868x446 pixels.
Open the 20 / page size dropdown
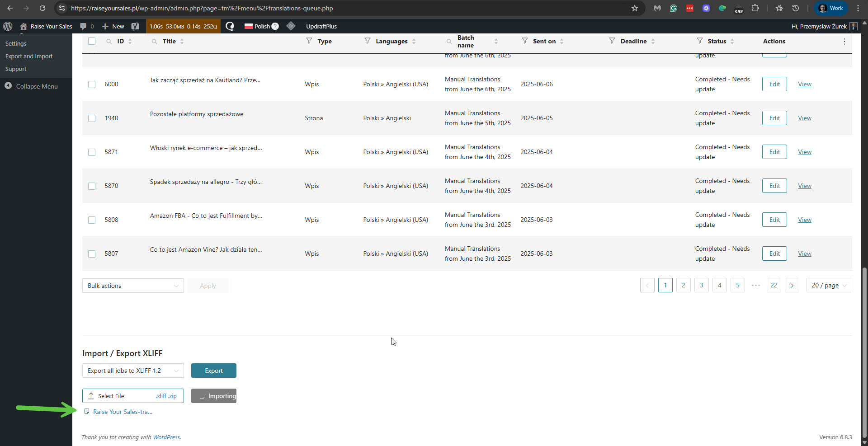[829, 285]
